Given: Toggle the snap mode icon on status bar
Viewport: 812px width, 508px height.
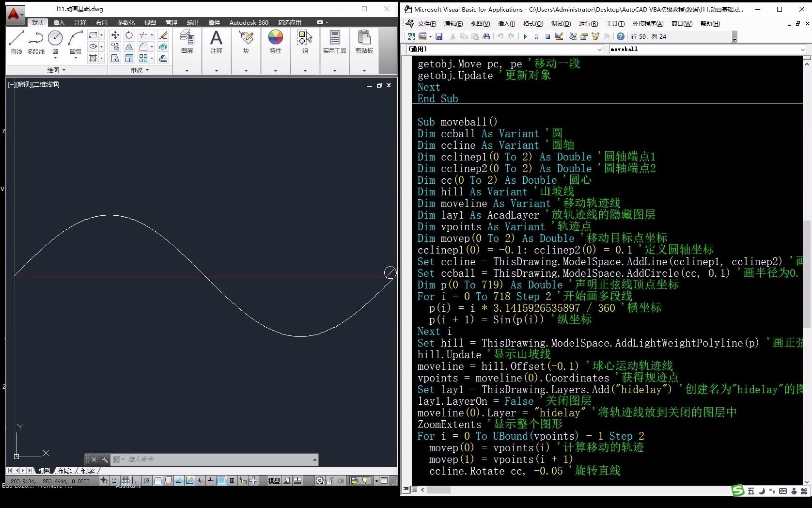Looking at the screenshot, I should point(115,481).
